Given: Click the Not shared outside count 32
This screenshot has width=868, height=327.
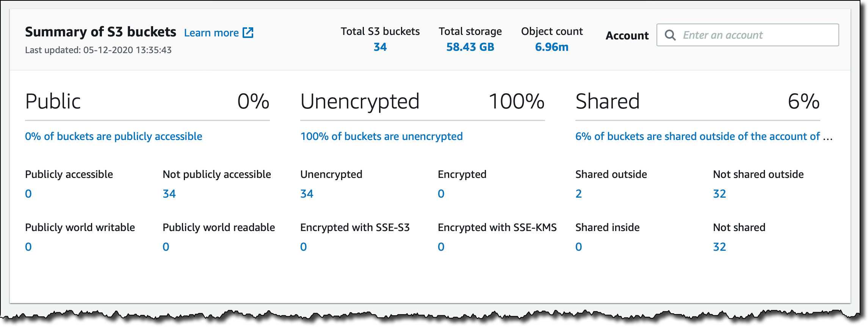Looking at the screenshot, I should point(719,194).
